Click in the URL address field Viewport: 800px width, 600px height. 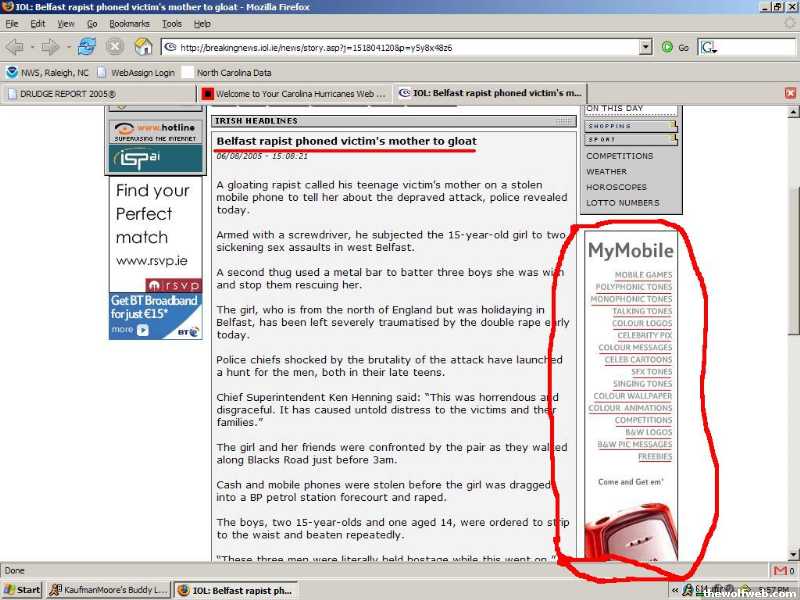point(400,47)
